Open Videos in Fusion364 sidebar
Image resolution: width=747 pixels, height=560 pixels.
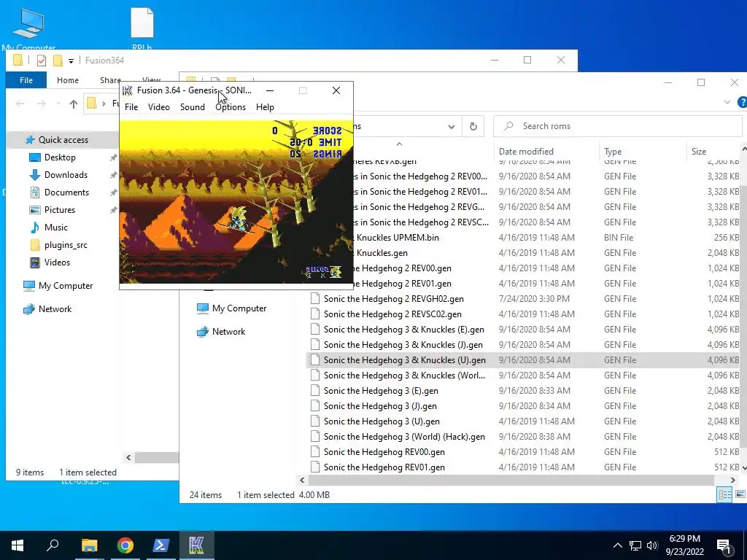(57, 262)
